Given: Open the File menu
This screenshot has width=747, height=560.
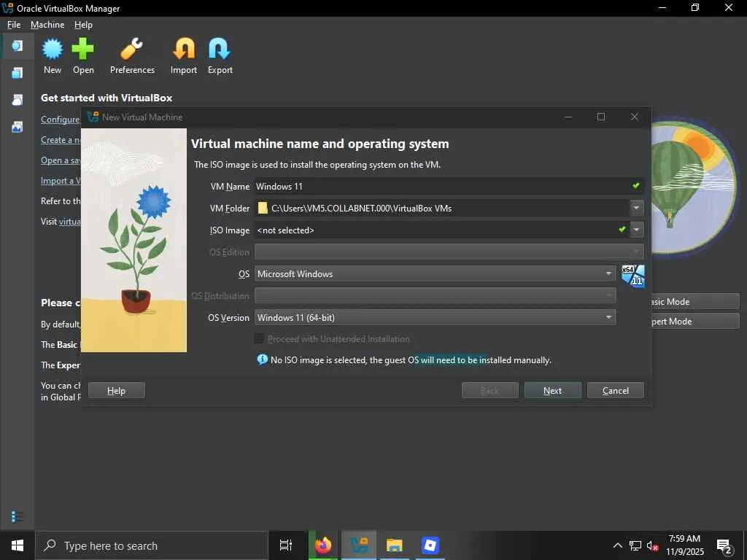Looking at the screenshot, I should tap(14, 25).
